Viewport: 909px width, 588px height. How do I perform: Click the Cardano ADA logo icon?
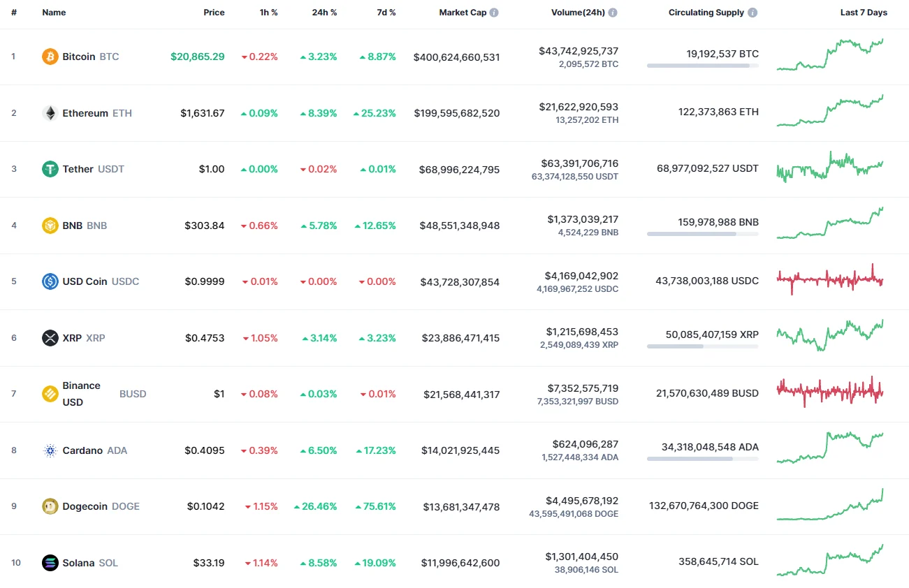click(50, 450)
